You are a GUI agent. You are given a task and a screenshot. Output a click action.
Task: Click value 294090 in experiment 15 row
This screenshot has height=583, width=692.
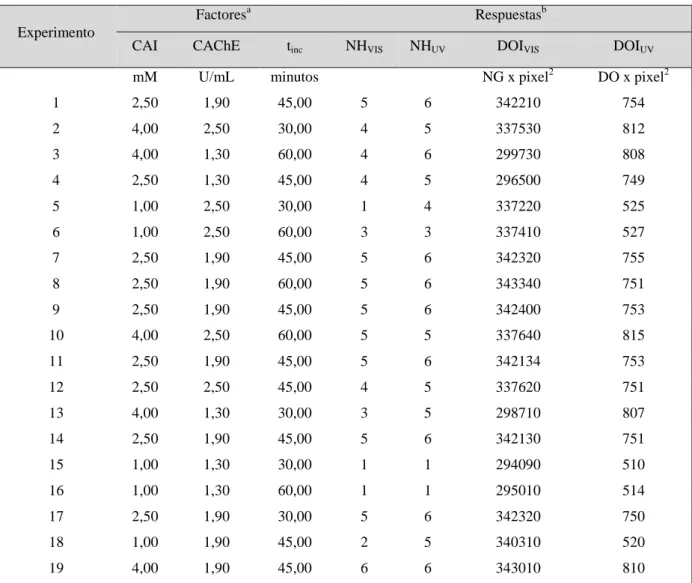point(518,464)
